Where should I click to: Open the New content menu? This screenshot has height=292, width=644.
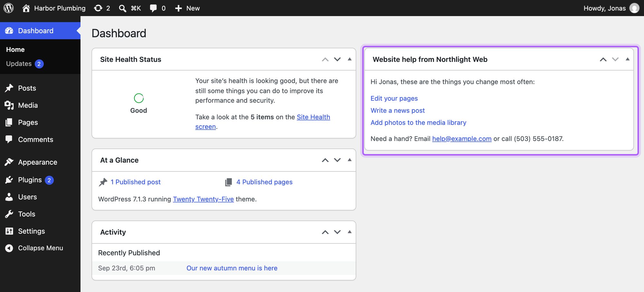tap(187, 8)
